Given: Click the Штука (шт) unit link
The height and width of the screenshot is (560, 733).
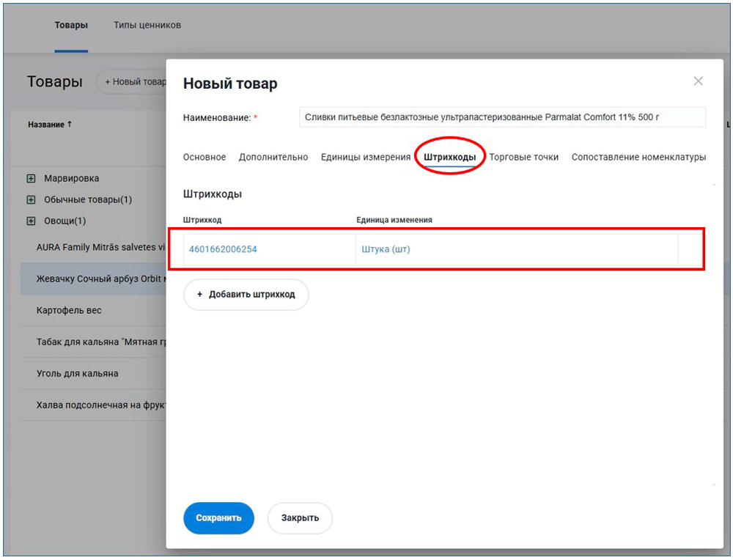Looking at the screenshot, I should click(x=386, y=249).
